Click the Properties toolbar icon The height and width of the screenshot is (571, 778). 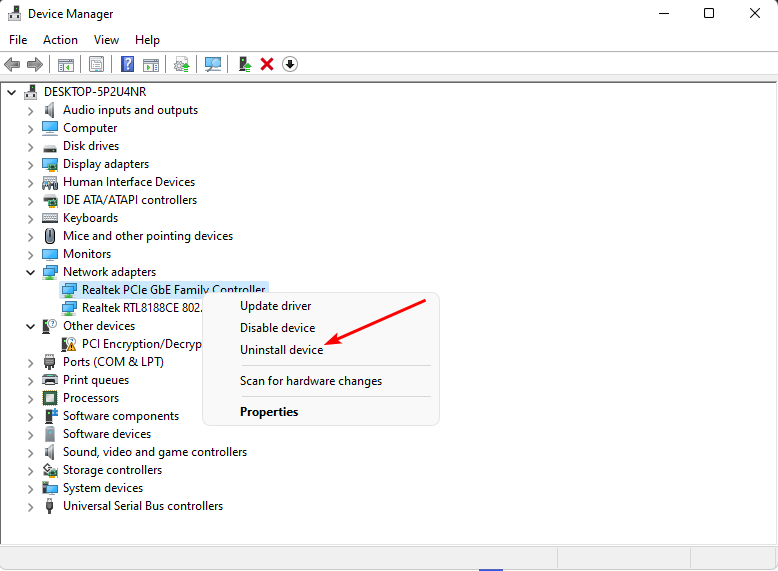[x=96, y=64]
